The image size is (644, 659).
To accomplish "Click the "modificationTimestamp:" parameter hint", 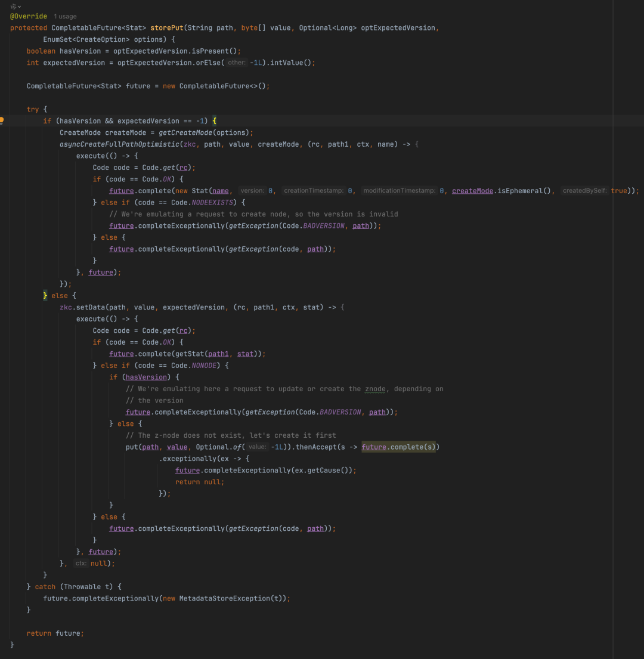I will [399, 191].
